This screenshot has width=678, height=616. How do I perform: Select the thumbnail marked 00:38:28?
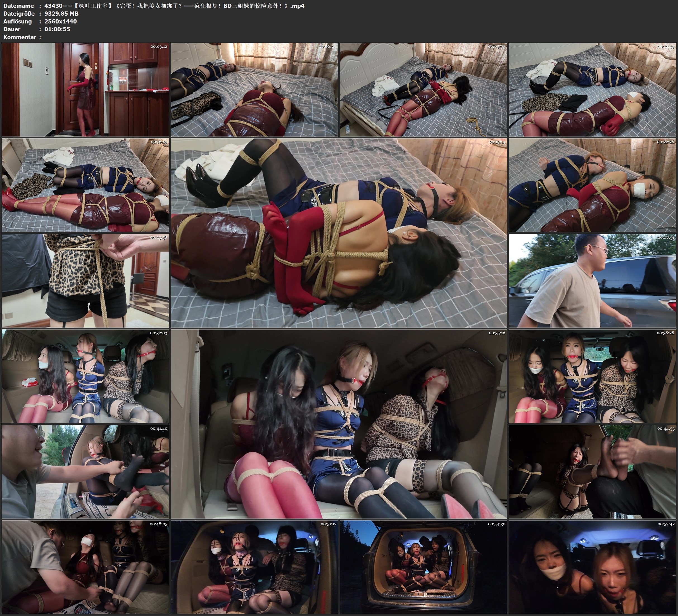tap(592, 376)
